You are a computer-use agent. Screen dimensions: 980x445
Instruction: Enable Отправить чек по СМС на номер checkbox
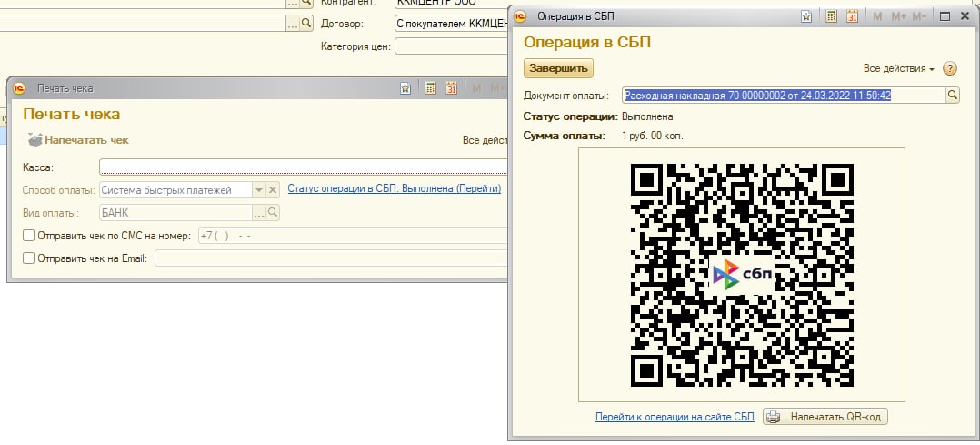(x=29, y=236)
